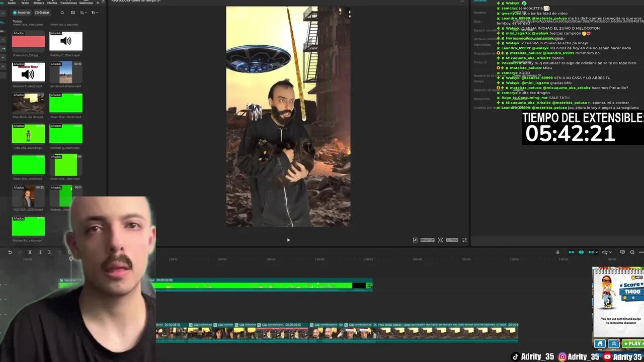Select the Building Effect audio clip thumbnail
Viewport: 644px width, 362px height.
(x=66, y=41)
